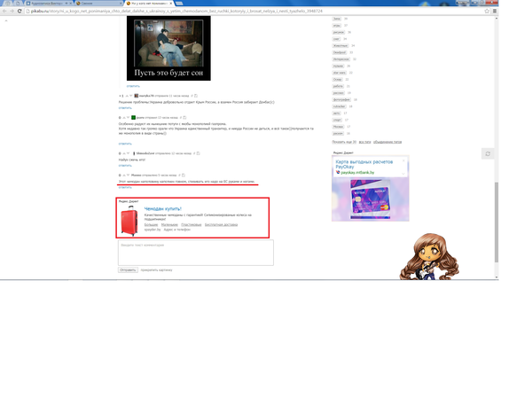Downvote the comment sent 12 hours ago
Screen dimensions: 532x398
coord(128,153)
